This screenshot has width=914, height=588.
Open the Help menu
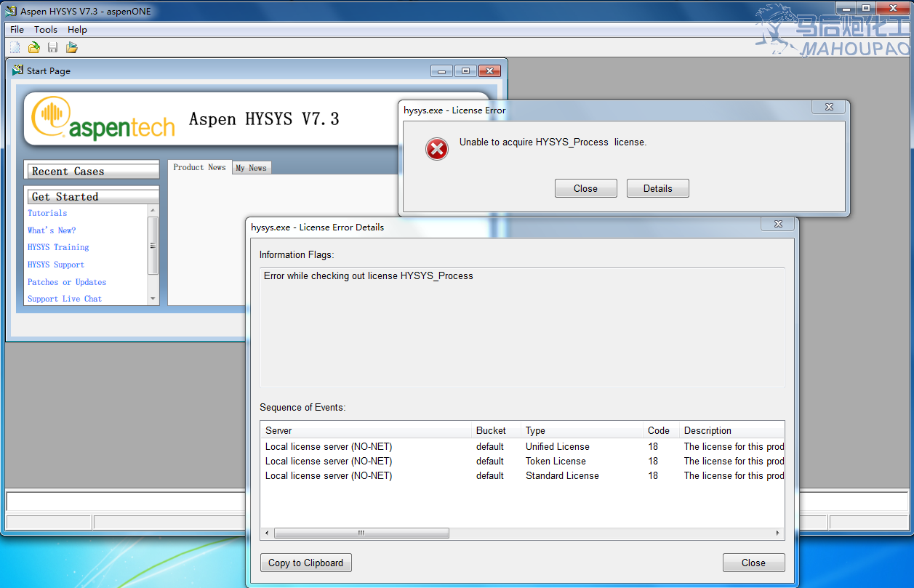(x=77, y=30)
